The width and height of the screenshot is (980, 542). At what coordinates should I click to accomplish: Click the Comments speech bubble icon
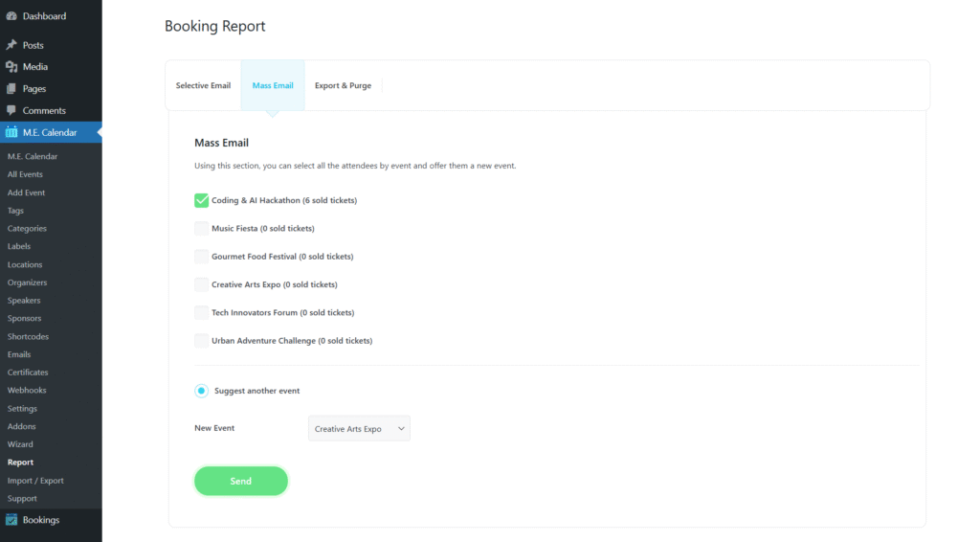[11, 110]
